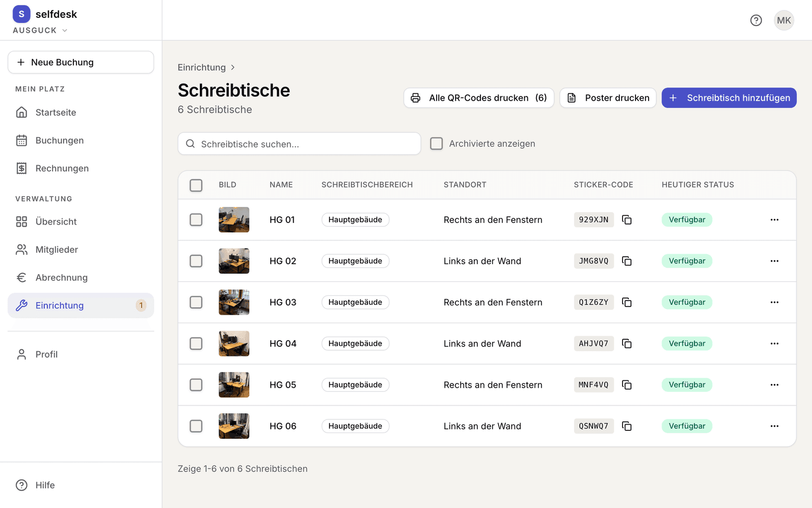Enable Archivierte anzeigen checkbox
The height and width of the screenshot is (508, 812).
[x=436, y=143]
